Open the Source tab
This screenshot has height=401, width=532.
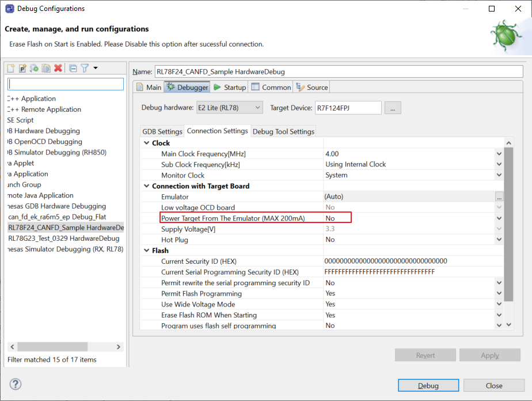coord(312,87)
